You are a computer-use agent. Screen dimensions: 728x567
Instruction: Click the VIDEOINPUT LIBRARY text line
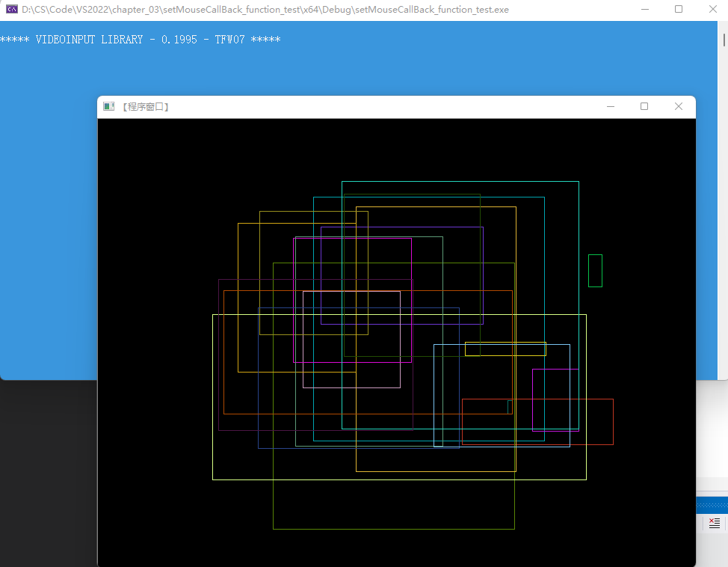141,40
